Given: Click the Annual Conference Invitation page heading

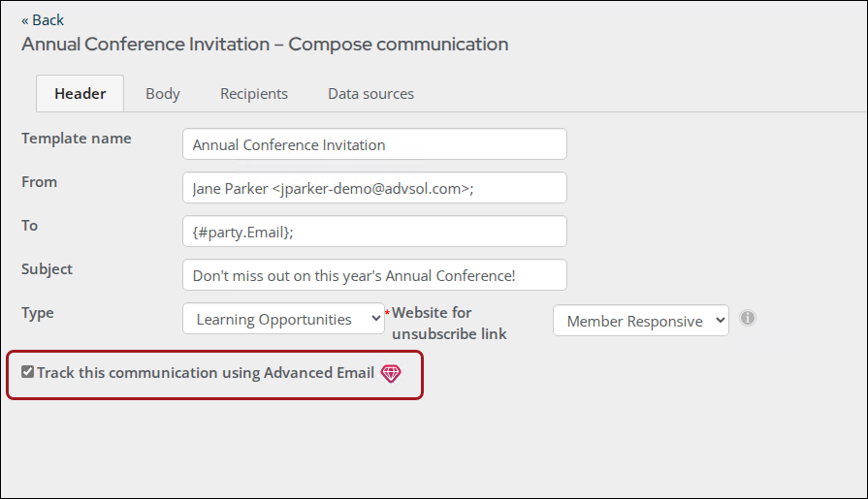Looking at the screenshot, I should point(265,45).
